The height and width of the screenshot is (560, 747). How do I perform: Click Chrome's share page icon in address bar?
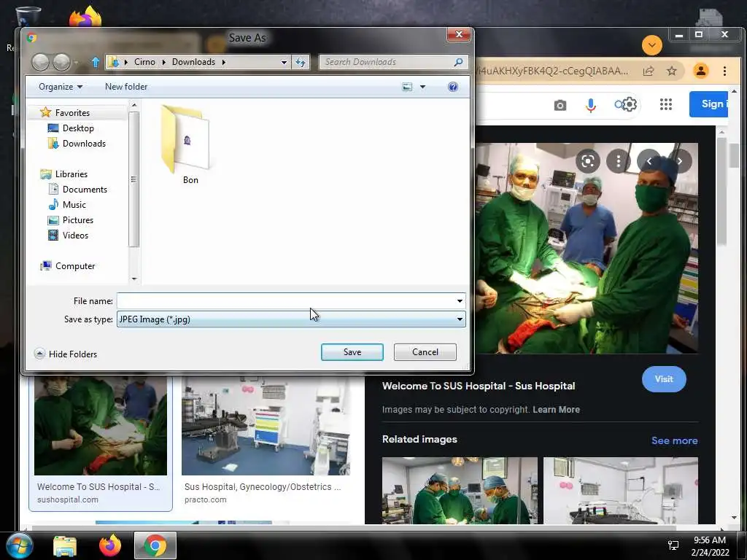[649, 71]
